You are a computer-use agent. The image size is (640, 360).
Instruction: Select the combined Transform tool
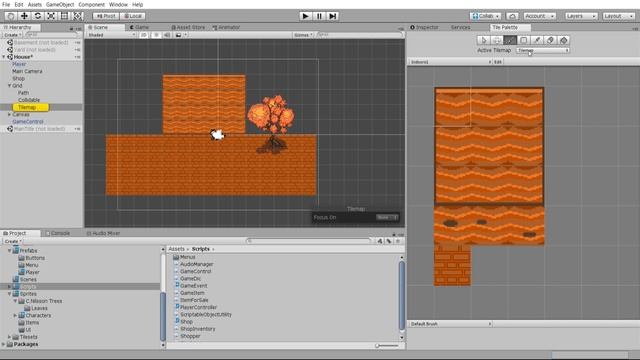tap(78, 16)
